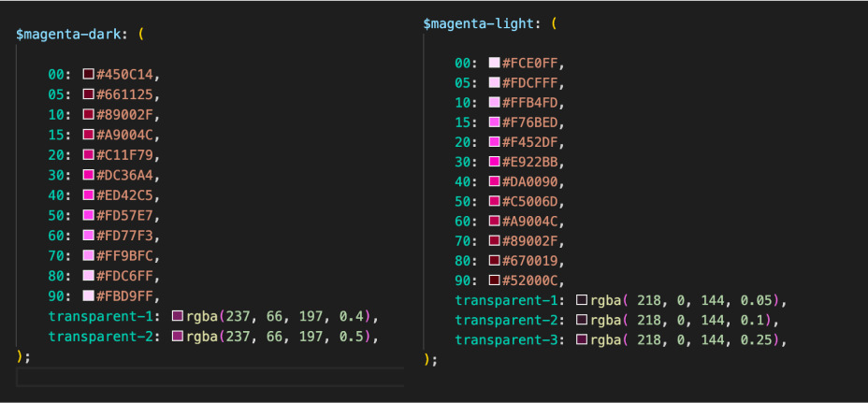Screen dimensions: 868x403
Task: Click the swatch for #DC36A4
Action: [89, 175]
